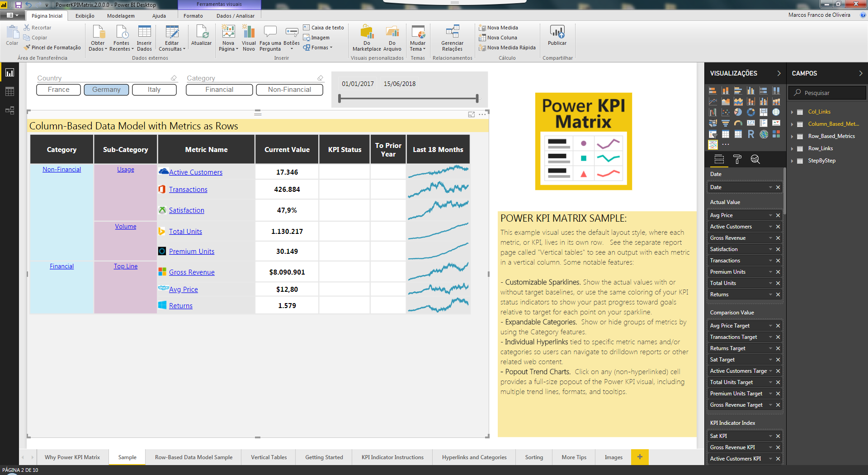Add a new page with plus button
868x475 pixels.
pos(640,457)
